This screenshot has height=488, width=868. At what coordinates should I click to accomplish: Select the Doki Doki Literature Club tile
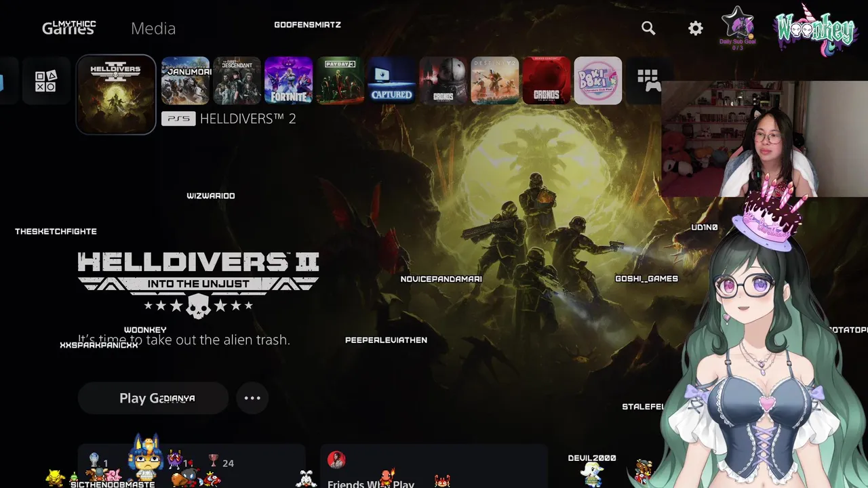point(597,81)
